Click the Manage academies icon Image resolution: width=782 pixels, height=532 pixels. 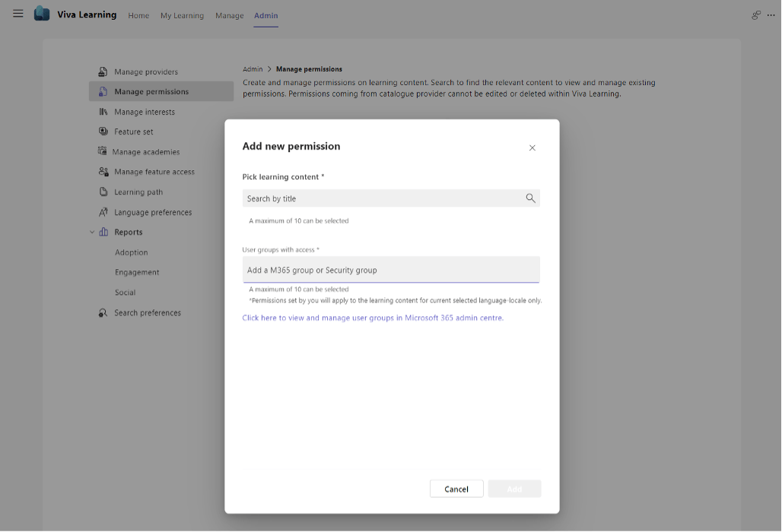102,151
